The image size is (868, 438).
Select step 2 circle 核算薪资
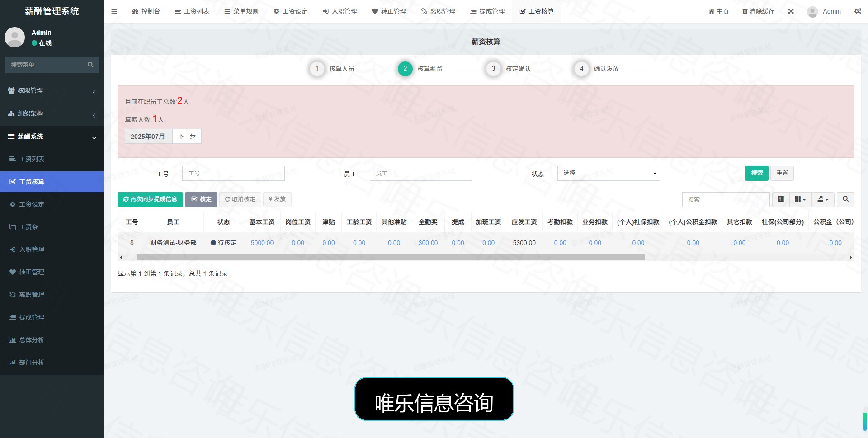point(405,69)
